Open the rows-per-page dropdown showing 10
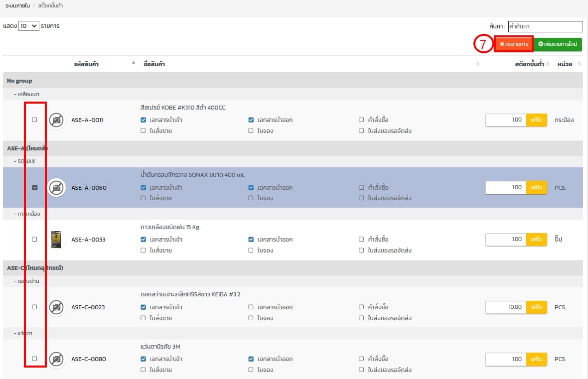588x379 pixels. (28, 26)
